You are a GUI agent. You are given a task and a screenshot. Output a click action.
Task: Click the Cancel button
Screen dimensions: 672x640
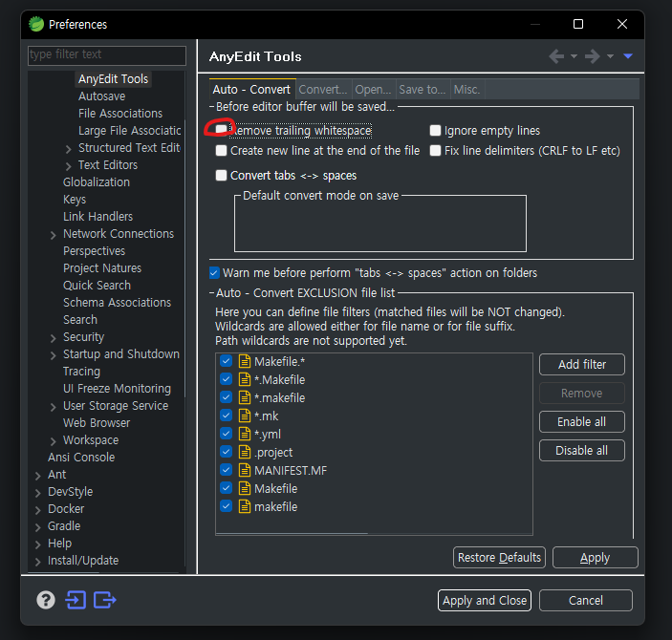click(x=586, y=600)
